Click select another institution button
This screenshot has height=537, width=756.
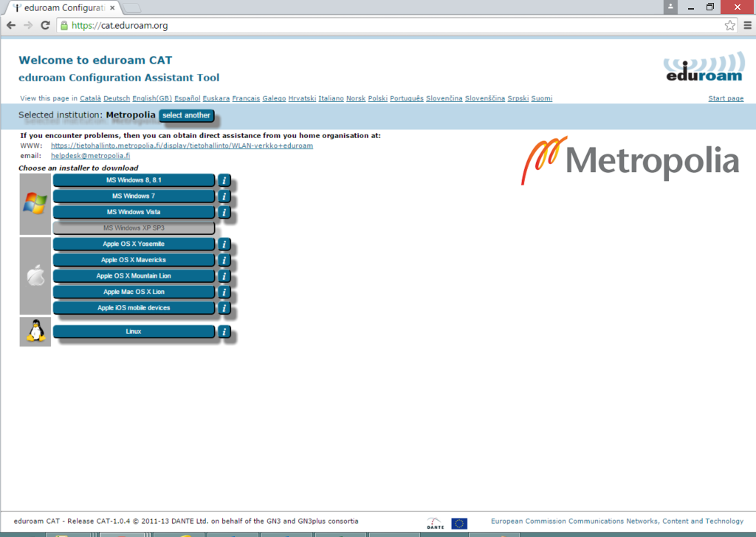(186, 115)
